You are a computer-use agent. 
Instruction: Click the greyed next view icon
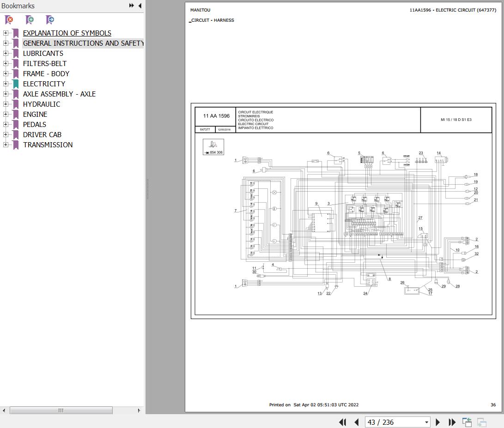481,422
